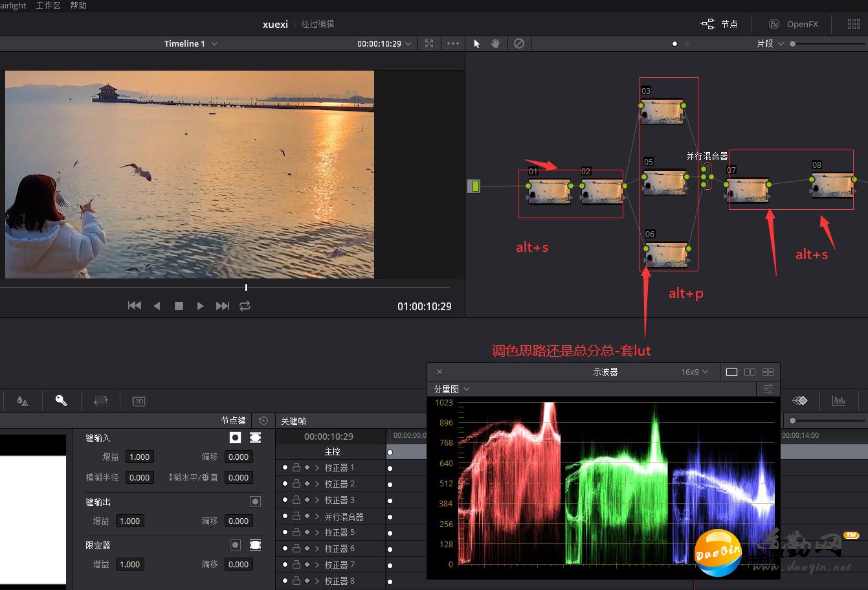The image size is (868, 590).
Task: Click the 键输出 偏移 0.000 field
Action: pos(239,521)
